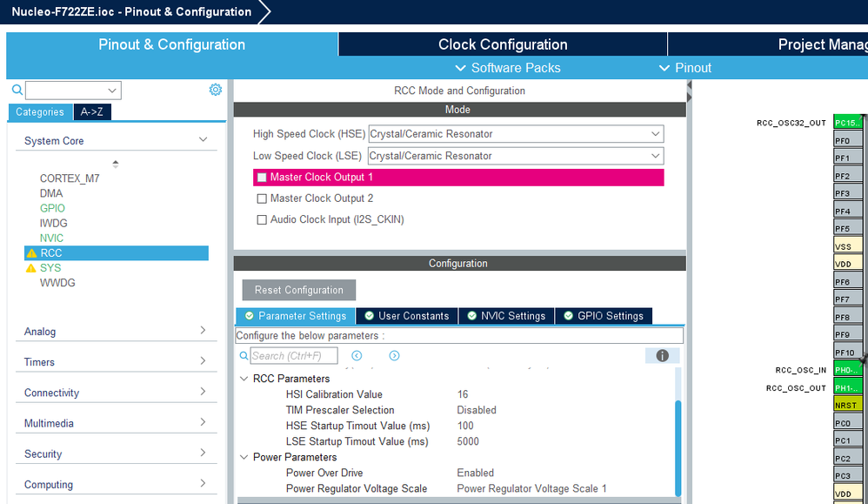The height and width of the screenshot is (504, 868).
Task: Open the High Speed Clock (HSE) dropdown
Action: click(x=516, y=134)
